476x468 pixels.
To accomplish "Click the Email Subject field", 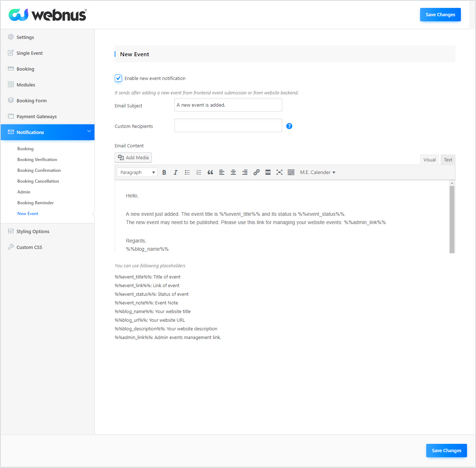I will [228, 105].
